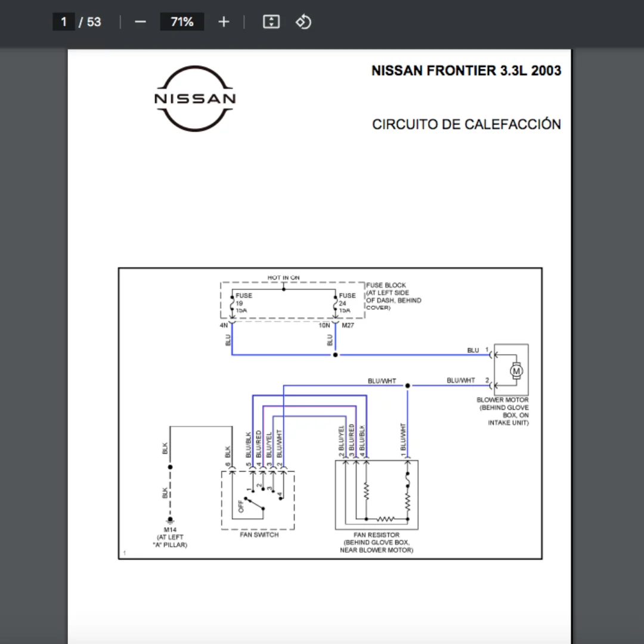Click the Nissan logo on the page
This screenshot has width=644, height=644.
tap(195, 98)
